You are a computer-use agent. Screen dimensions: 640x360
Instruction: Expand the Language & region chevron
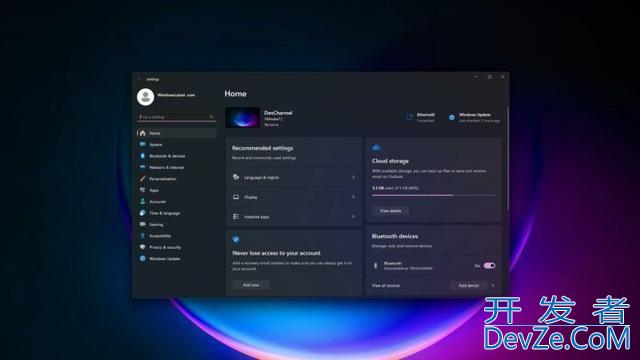click(353, 177)
